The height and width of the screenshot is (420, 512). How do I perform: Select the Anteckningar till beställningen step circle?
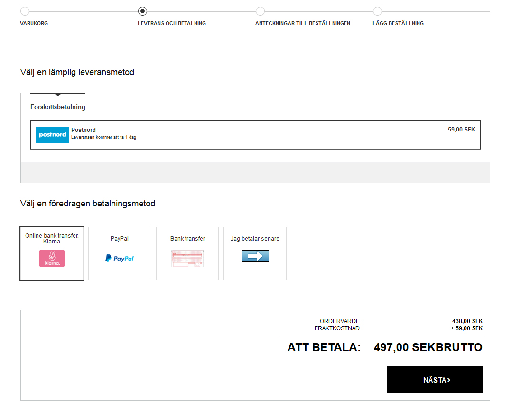pyautogui.click(x=260, y=11)
